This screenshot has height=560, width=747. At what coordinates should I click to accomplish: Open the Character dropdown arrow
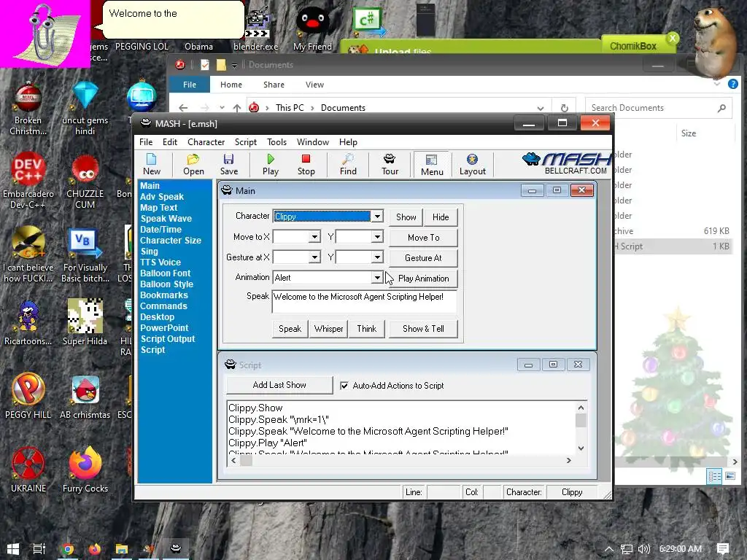pos(377,216)
